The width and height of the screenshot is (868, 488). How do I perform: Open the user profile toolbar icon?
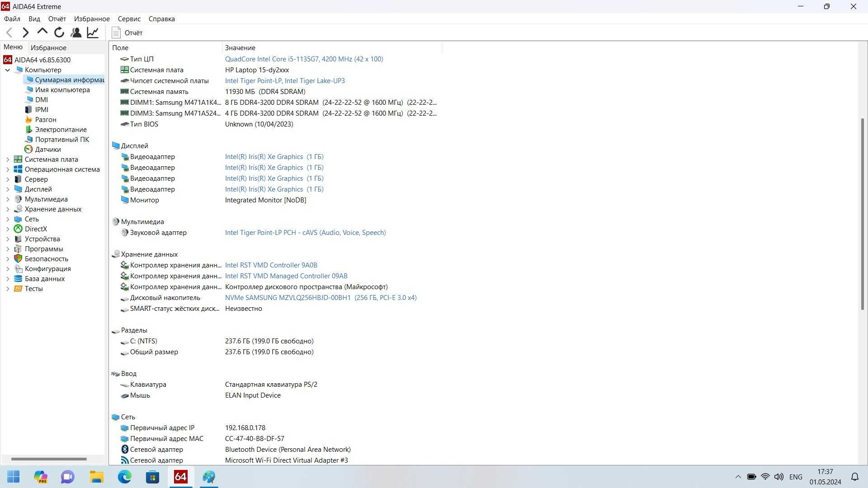click(76, 33)
